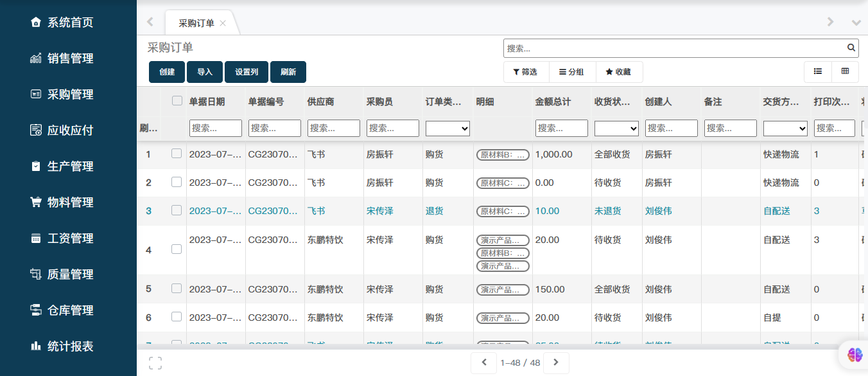This screenshot has width=868, height=376.
Task: Switch to list view icon
Action: (x=818, y=72)
